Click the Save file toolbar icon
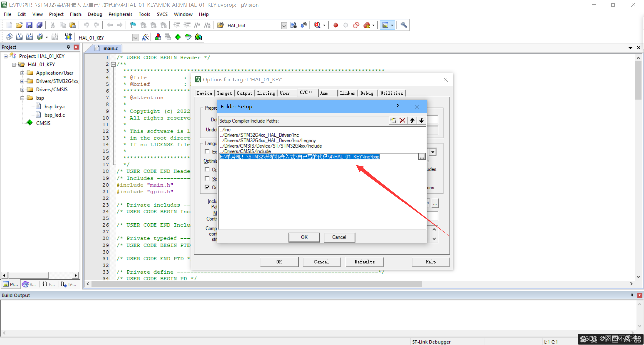Viewport: 644px width, 345px height. coord(30,25)
